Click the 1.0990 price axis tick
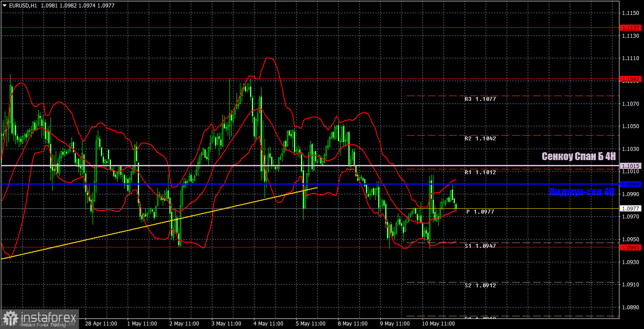Screen dimensions: 644x329 [x=630, y=194]
